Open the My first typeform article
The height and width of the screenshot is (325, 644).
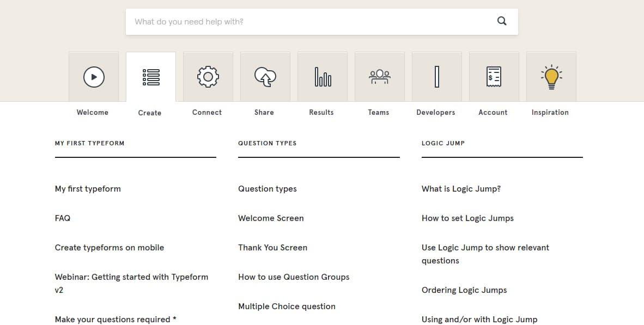[88, 188]
